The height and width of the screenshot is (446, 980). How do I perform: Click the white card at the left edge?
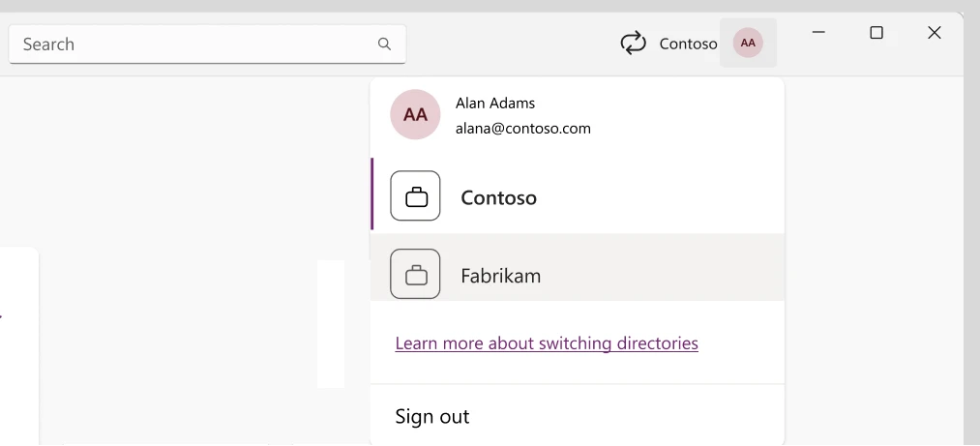coord(19,339)
